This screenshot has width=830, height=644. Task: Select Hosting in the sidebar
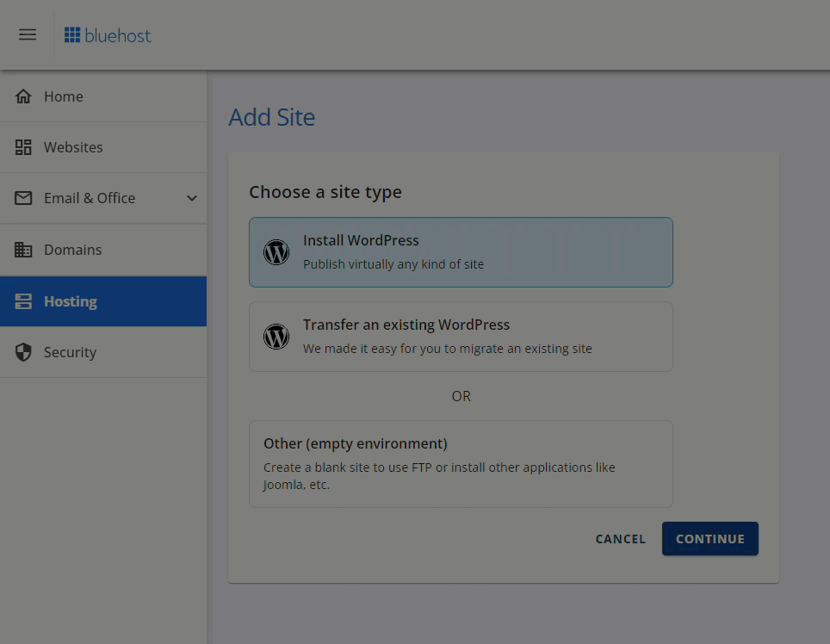[103, 301]
